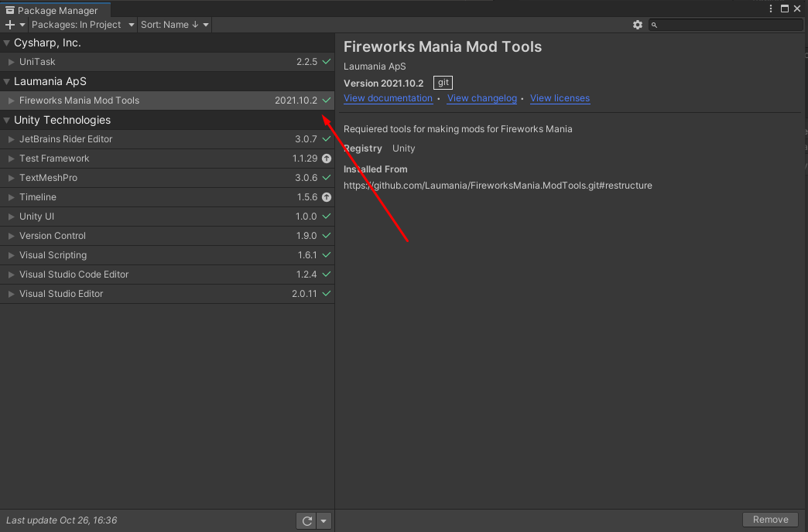Screen dimensions: 808x532
Task: Click the refresh packages icon
Action: pyautogui.click(x=306, y=520)
